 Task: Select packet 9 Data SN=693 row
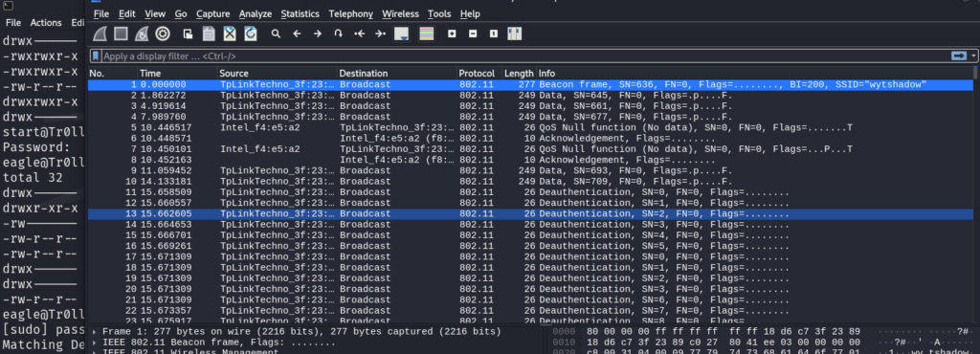(530, 170)
